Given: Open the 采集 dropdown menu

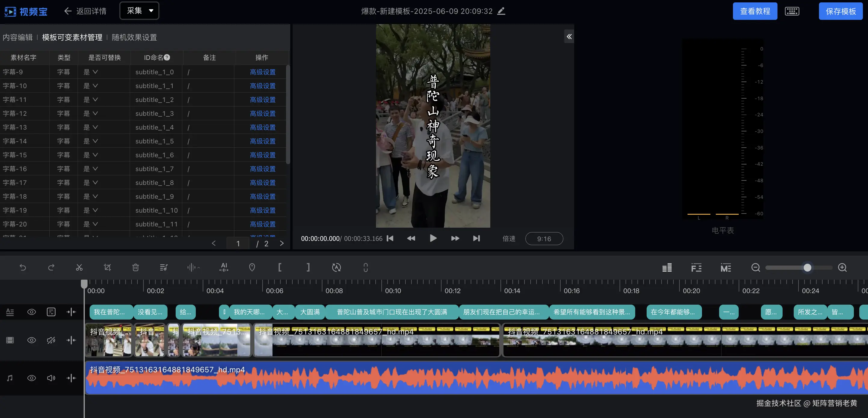Looking at the screenshot, I should coord(139,11).
